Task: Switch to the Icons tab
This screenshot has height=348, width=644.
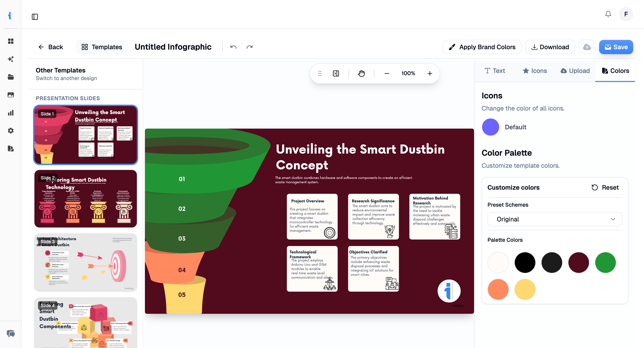Action: (x=534, y=71)
